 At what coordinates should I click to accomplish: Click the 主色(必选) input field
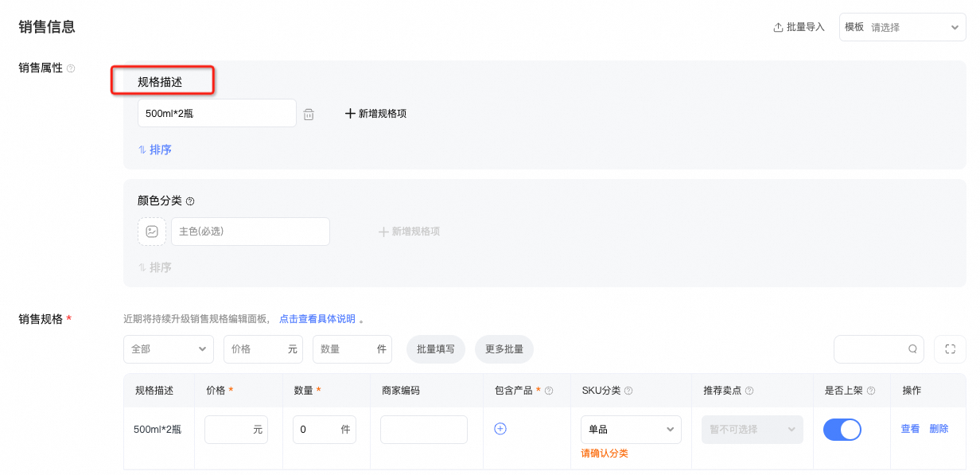click(x=251, y=232)
